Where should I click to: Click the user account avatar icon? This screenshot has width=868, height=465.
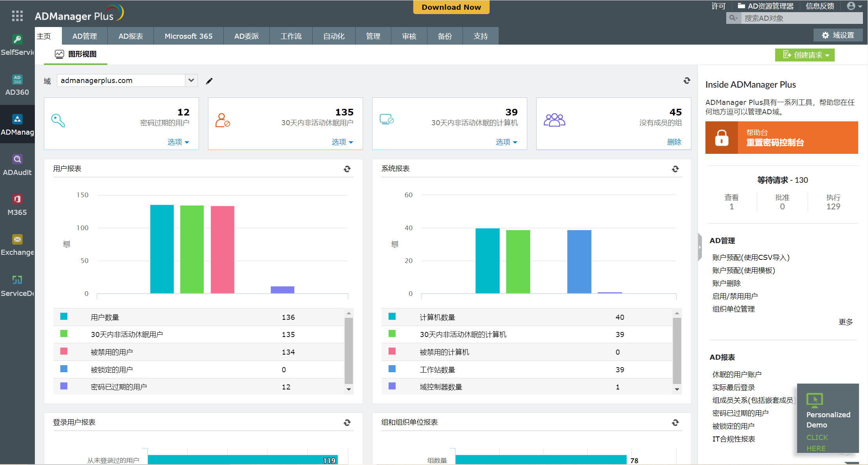(851, 6)
